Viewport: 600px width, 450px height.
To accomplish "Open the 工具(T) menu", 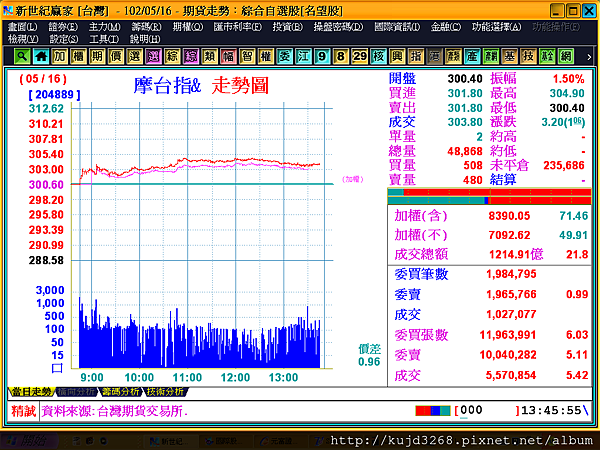I will (104, 39).
